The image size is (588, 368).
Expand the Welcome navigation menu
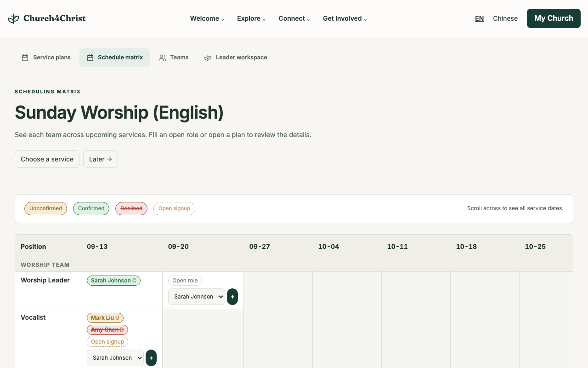(207, 18)
